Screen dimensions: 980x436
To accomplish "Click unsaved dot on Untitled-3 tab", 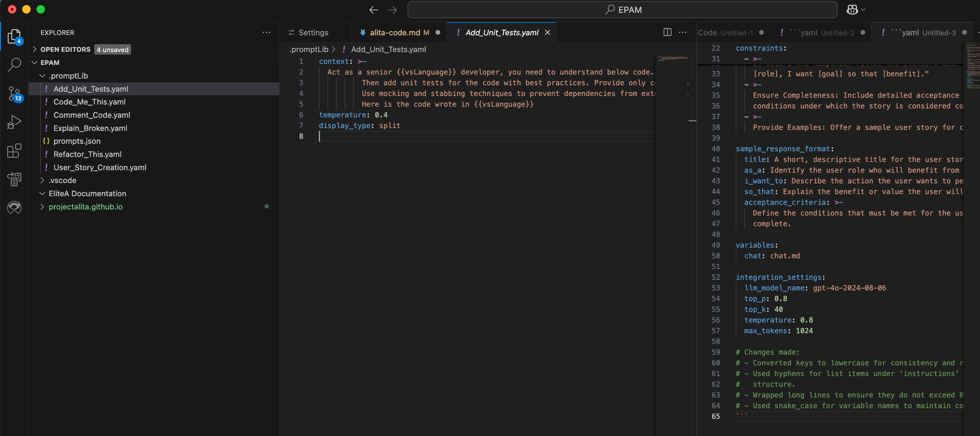I will coord(964,33).
